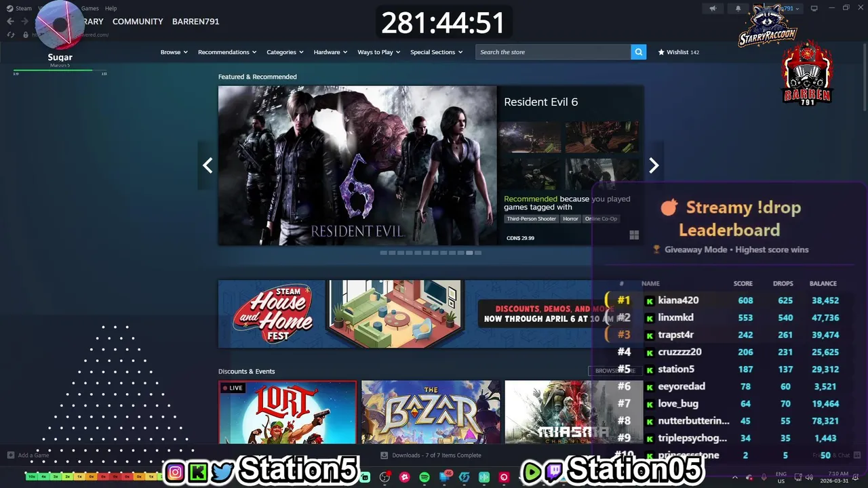Open the top-right Resident Evil 6 screenshot
Image resolution: width=868 pixels, height=488 pixels.
[x=601, y=137]
